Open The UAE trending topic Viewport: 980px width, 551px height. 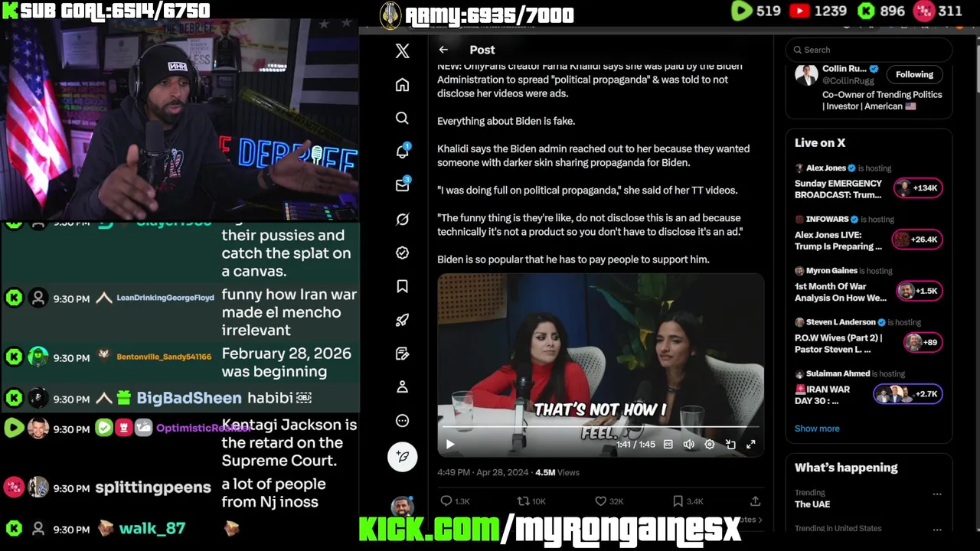click(812, 504)
